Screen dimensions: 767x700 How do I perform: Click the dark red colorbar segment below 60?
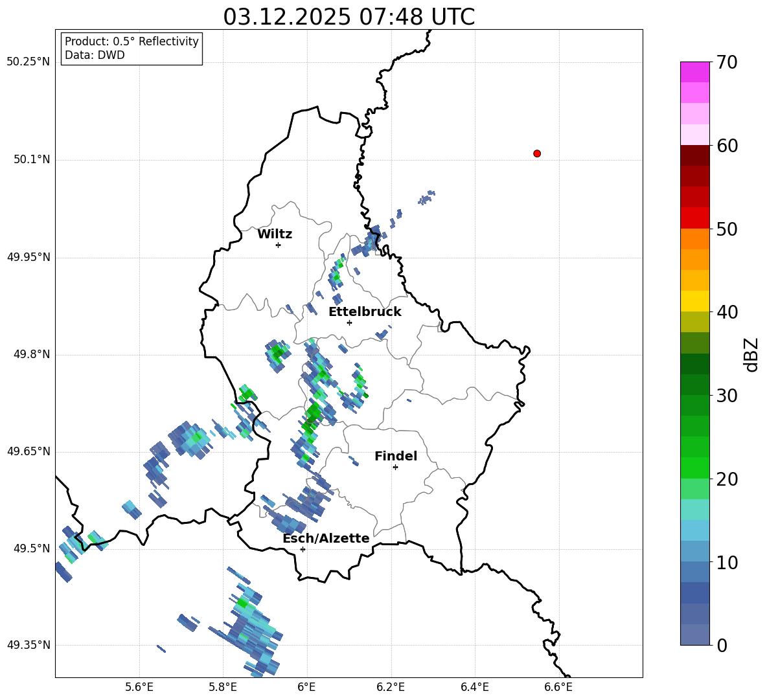point(694,155)
